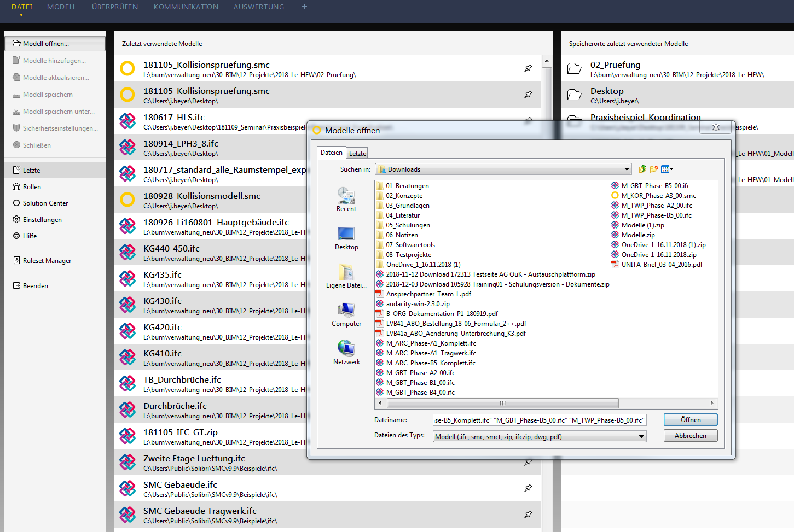Viewport: 794px width, 532px height.
Task: Click the Dateiname input field
Action: point(540,420)
